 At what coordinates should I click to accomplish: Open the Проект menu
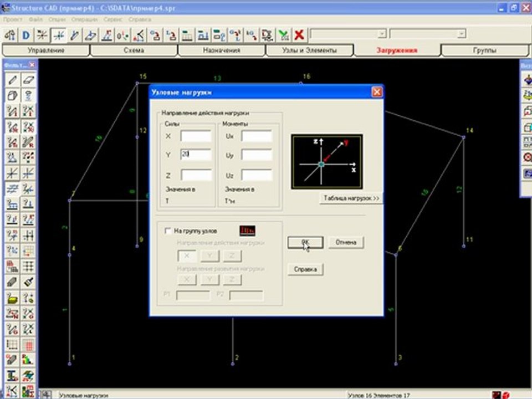(x=13, y=19)
